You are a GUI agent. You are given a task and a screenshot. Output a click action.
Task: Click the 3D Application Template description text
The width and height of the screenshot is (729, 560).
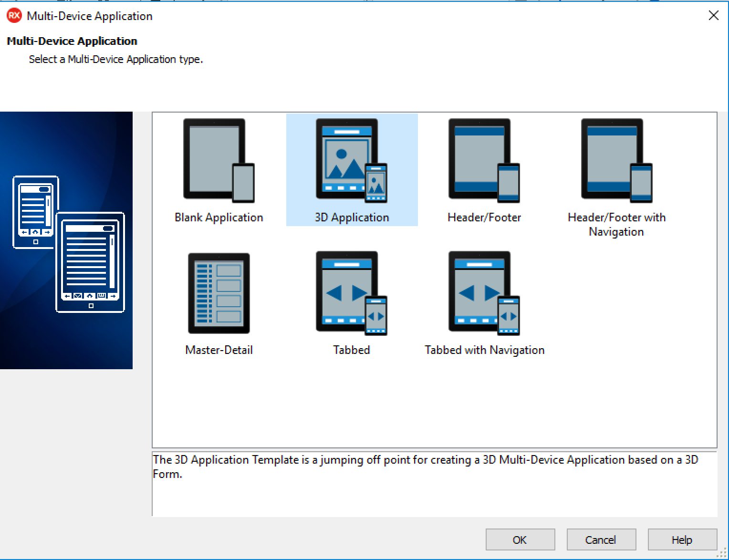click(425, 467)
